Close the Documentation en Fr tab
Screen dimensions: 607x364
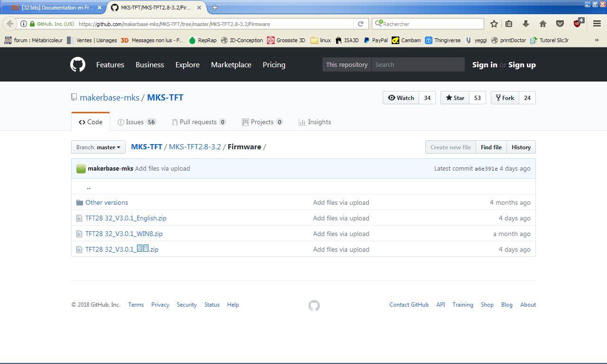(x=100, y=8)
